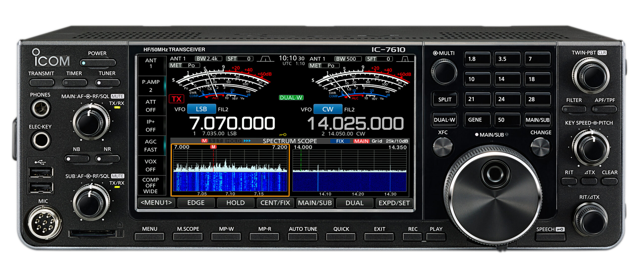Tap the EDGE screen key
Viewport: 644px width, 268px height.
(196, 203)
